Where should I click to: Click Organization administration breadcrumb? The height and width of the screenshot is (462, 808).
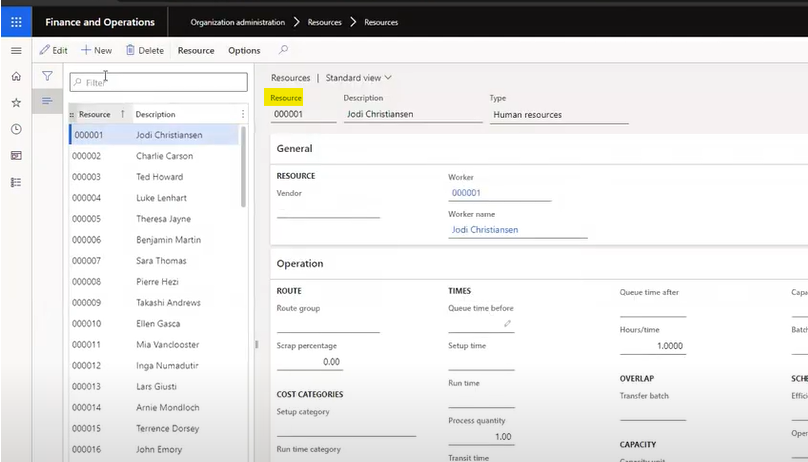click(x=238, y=22)
